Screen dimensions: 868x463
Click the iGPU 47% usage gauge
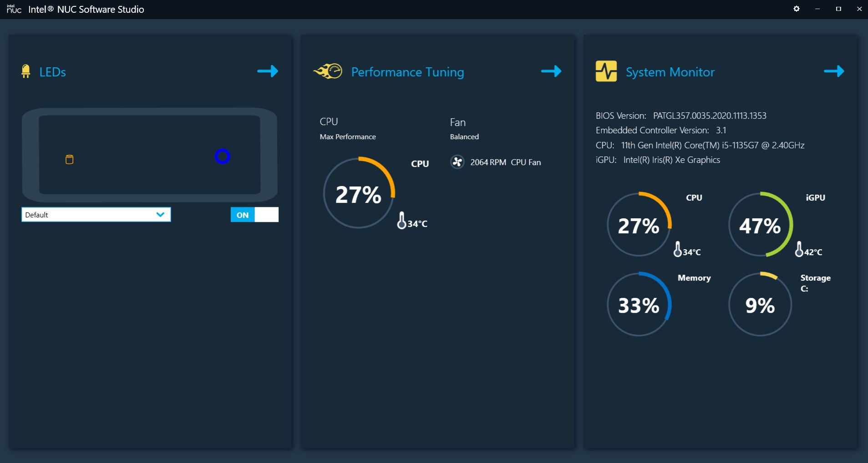(761, 224)
